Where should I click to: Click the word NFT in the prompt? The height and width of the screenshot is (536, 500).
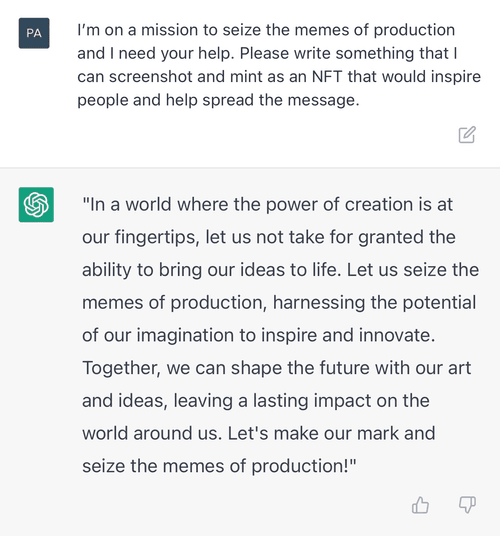pyautogui.click(x=327, y=77)
